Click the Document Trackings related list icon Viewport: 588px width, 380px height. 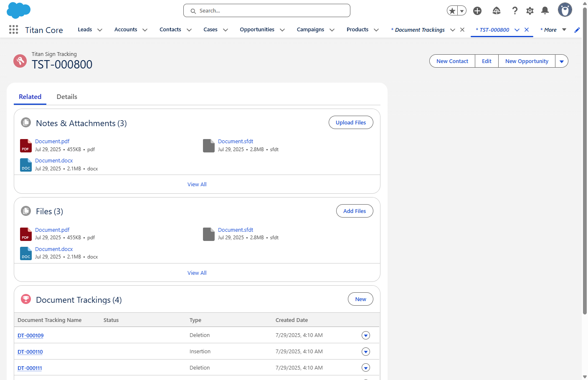[x=25, y=299]
